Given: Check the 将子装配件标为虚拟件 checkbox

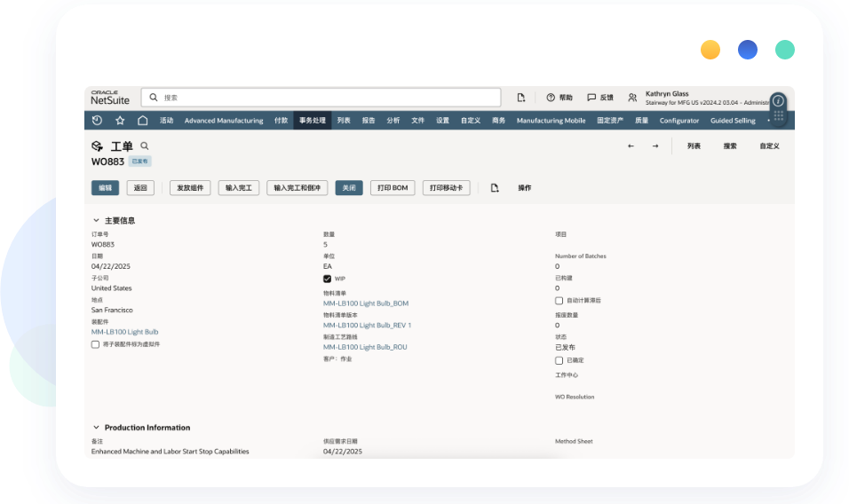Looking at the screenshot, I should coord(95,344).
